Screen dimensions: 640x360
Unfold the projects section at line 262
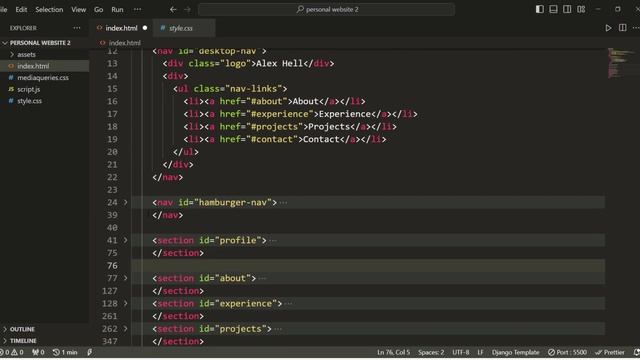click(126, 329)
